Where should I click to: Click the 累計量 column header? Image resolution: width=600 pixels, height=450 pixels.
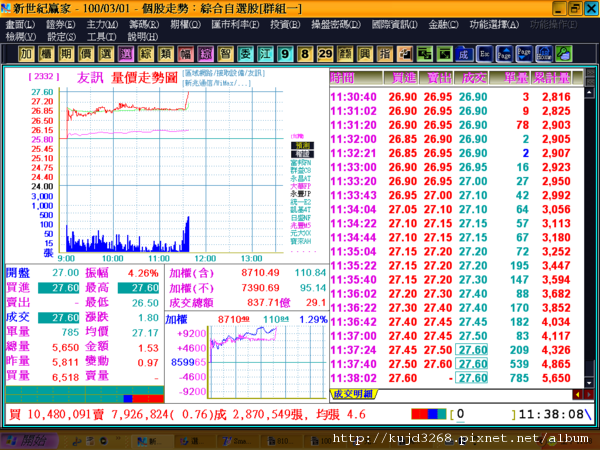[x=552, y=78]
